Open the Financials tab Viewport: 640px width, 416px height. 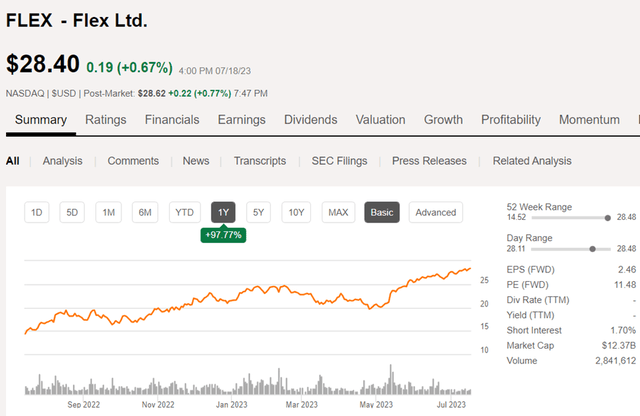click(172, 120)
